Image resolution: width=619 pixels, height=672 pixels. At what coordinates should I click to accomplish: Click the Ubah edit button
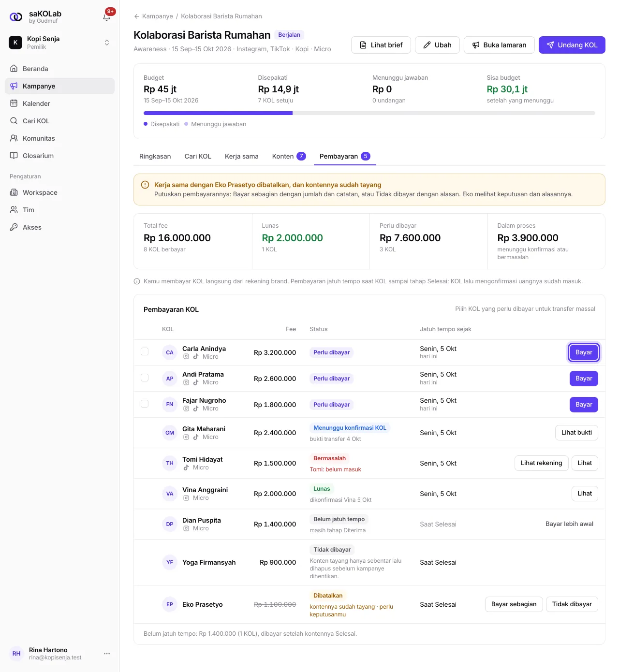[x=437, y=45]
